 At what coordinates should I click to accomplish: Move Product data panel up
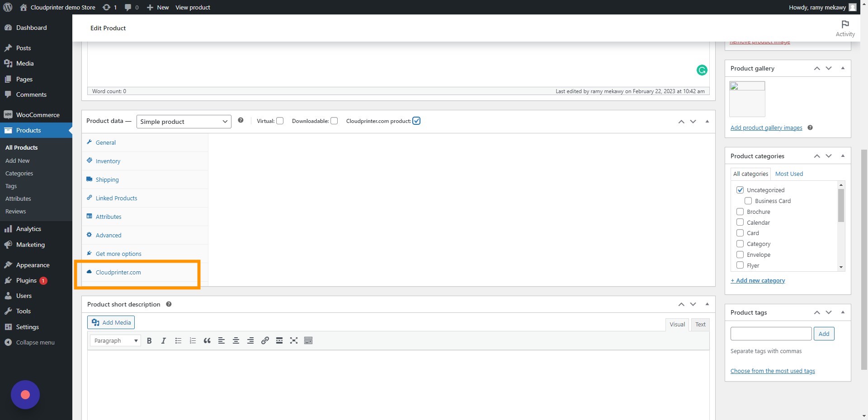point(681,122)
